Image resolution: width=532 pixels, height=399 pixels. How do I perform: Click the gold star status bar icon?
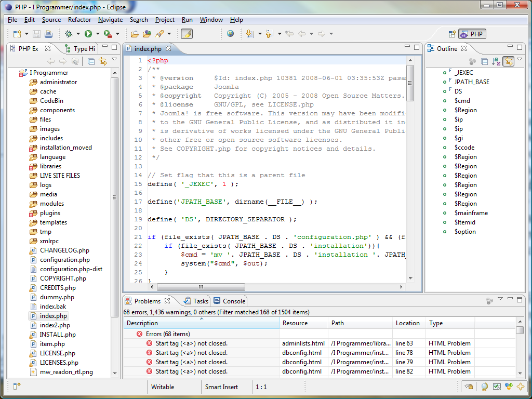pyautogui.click(x=520, y=387)
